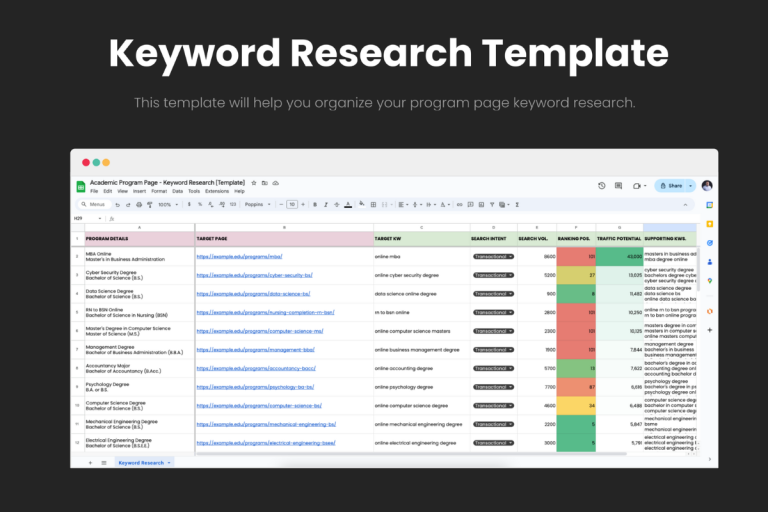Click the insert comment icon
The height and width of the screenshot is (512, 768).
(470, 205)
